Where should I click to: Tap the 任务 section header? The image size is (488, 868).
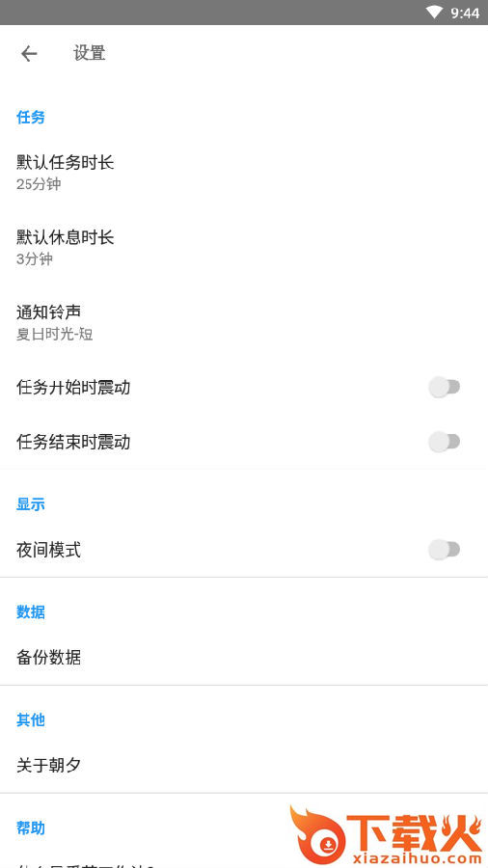(x=31, y=118)
